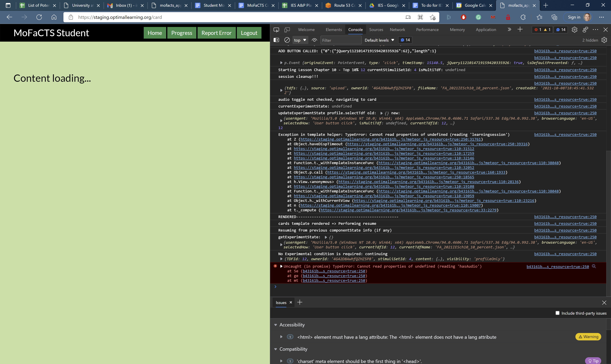Viewport: 611px width, 364px height.
Task: Expand the Uncaught TypeError hasAudio error
Action: point(281,266)
